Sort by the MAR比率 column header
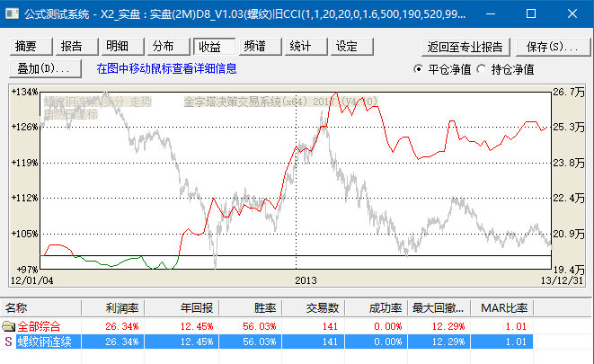Screen dimensions: 594x364 tap(502, 308)
